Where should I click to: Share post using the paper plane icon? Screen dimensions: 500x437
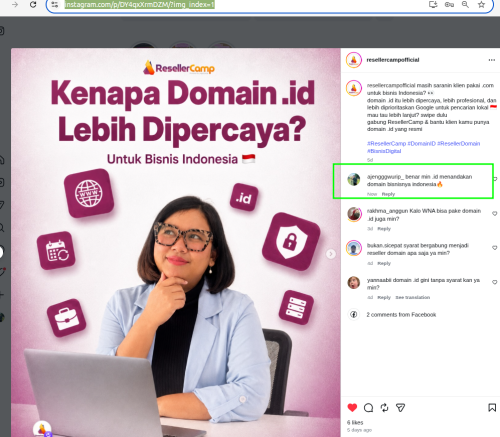(x=400, y=408)
